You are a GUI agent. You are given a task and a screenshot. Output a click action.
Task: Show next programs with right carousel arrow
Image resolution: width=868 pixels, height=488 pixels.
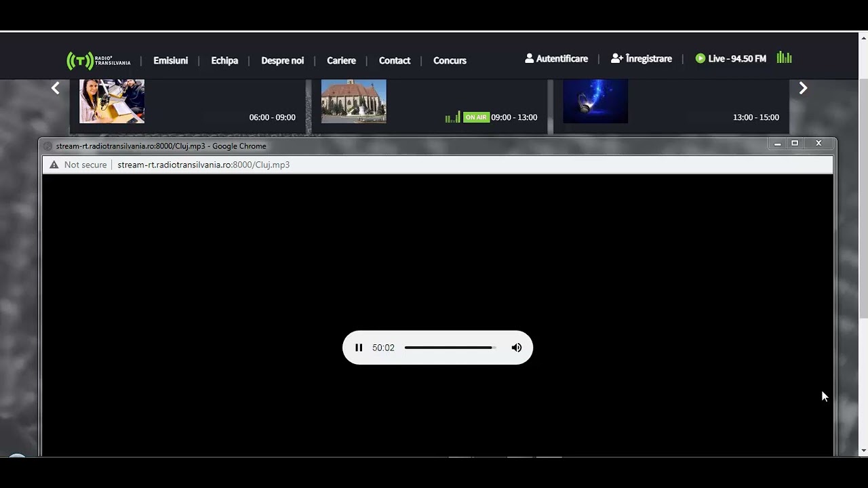(803, 88)
